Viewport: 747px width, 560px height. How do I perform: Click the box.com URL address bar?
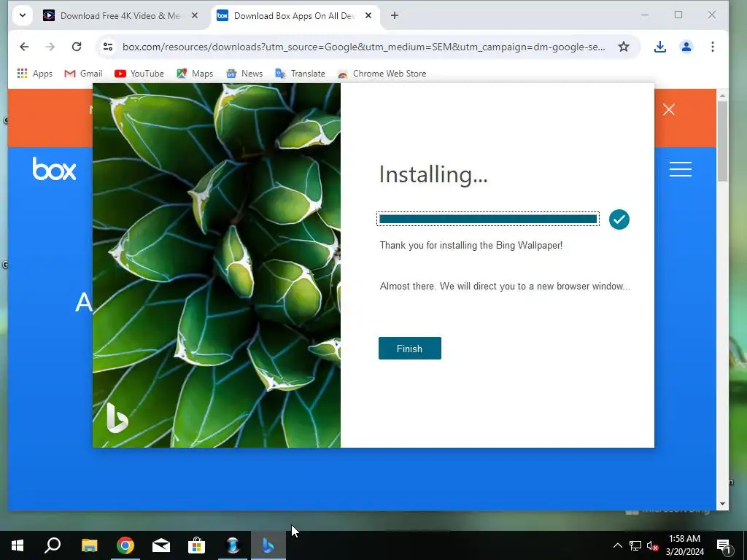point(364,47)
